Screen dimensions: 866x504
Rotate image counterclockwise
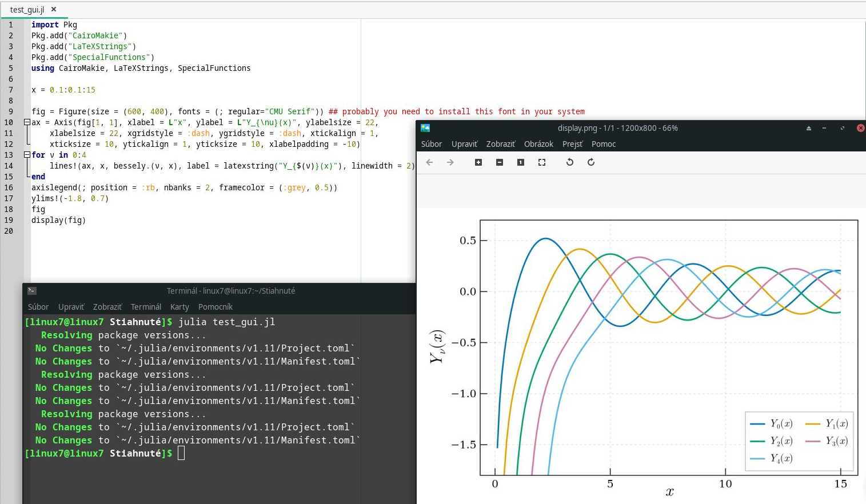(x=570, y=162)
